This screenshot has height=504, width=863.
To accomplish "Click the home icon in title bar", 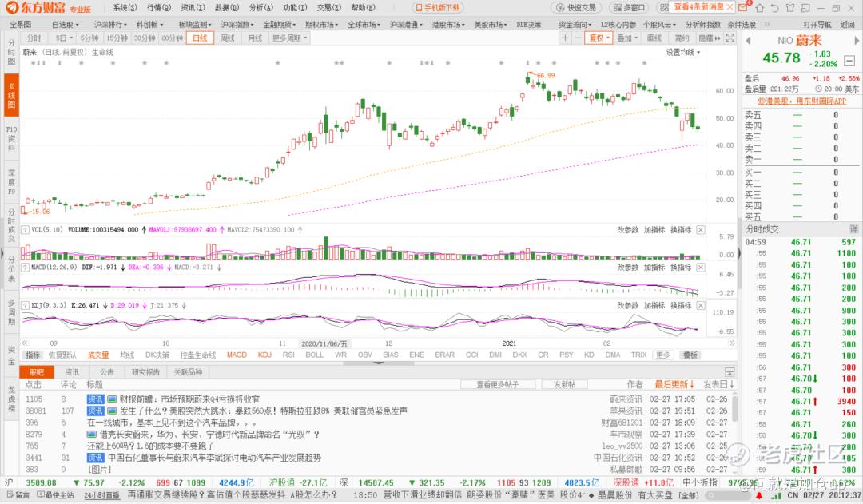I will pyautogui.click(x=760, y=8).
